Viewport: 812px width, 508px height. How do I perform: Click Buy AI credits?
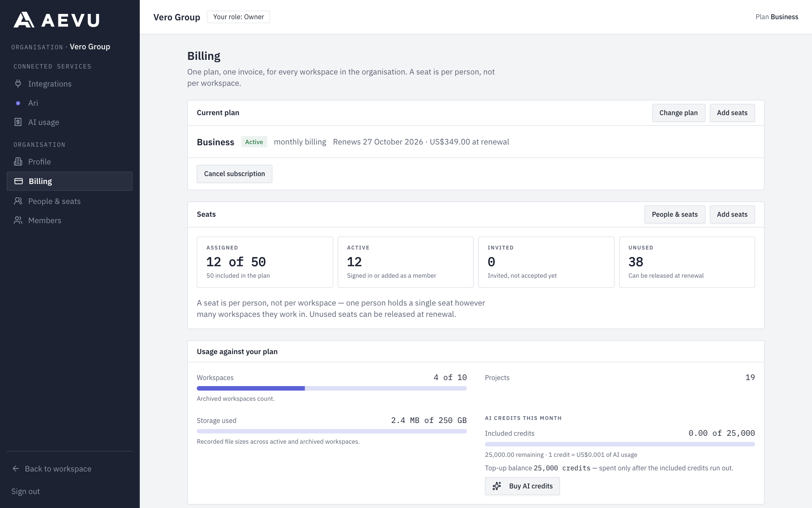point(522,486)
